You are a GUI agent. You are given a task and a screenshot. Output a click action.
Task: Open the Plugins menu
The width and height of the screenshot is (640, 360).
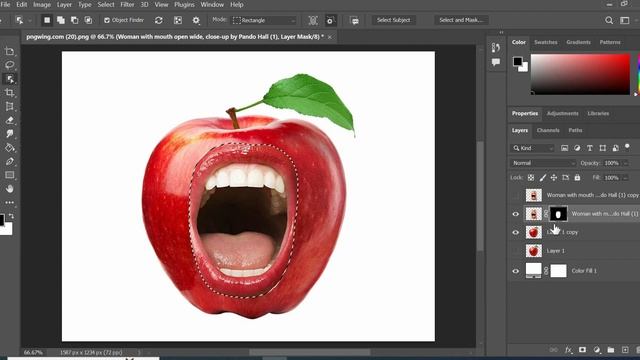click(x=184, y=4)
